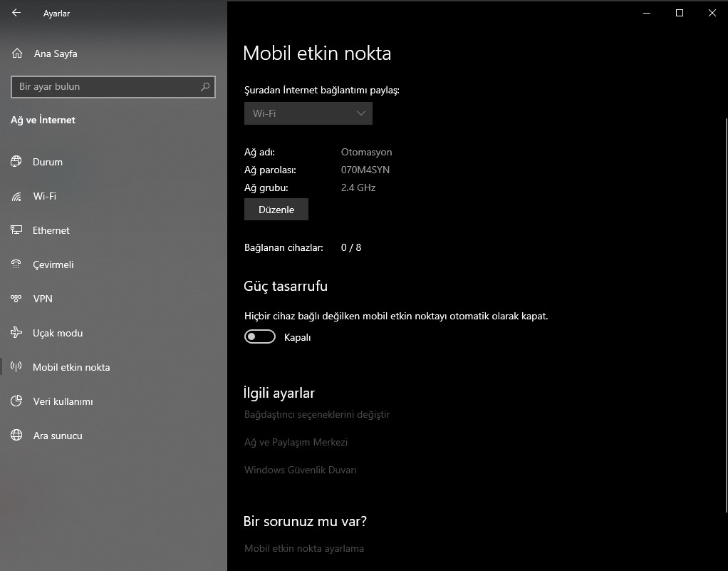Image resolution: width=728 pixels, height=571 pixels.
Task: Open the Çevirmeli dial-up settings page
Action: point(53,264)
